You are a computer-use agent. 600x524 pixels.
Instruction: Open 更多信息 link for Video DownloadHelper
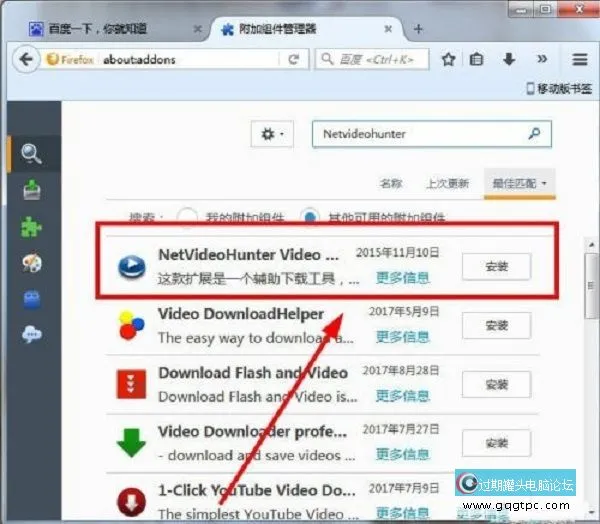[403, 337]
